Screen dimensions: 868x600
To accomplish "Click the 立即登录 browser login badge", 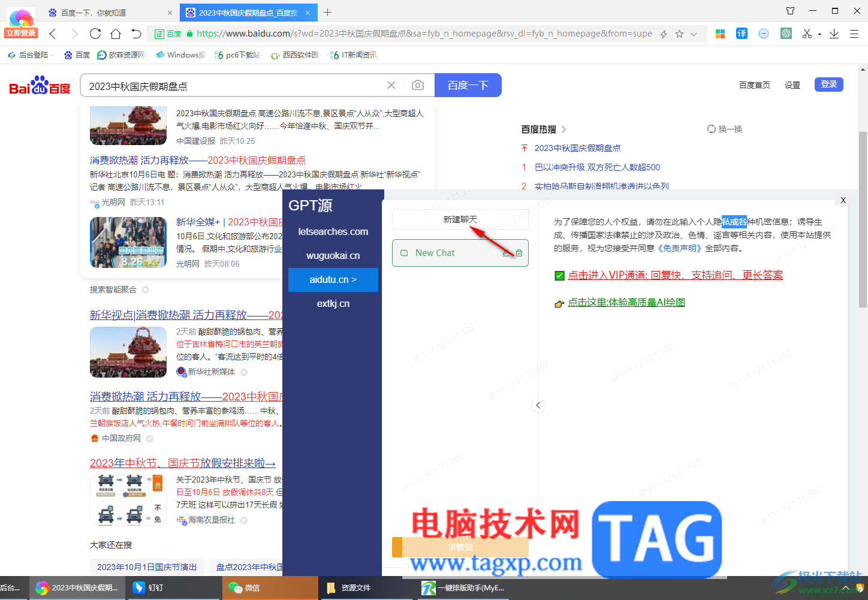I will pyautogui.click(x=21, y=34).
